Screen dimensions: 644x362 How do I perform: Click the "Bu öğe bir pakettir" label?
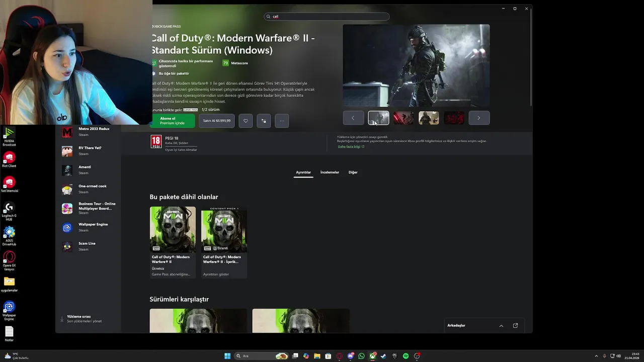pyautogui.click(x=174, y=73)
